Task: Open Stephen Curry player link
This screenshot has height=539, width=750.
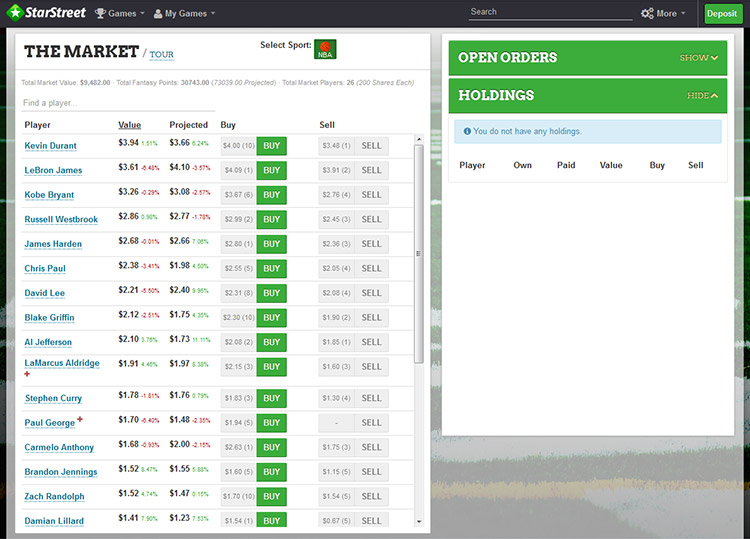Action: tap(54, 398)
